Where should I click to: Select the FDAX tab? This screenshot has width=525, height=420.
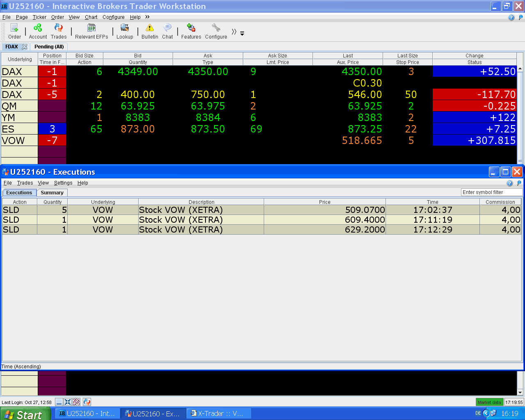(x=12, y=47)
